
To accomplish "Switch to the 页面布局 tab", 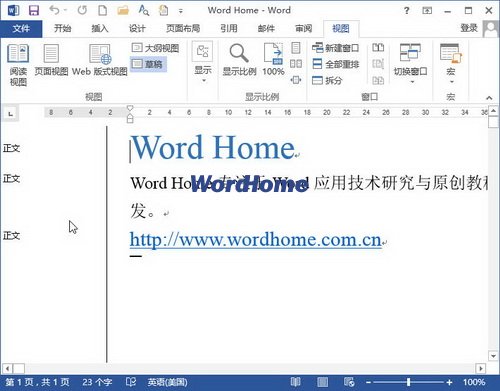I will tap(183, 29).
